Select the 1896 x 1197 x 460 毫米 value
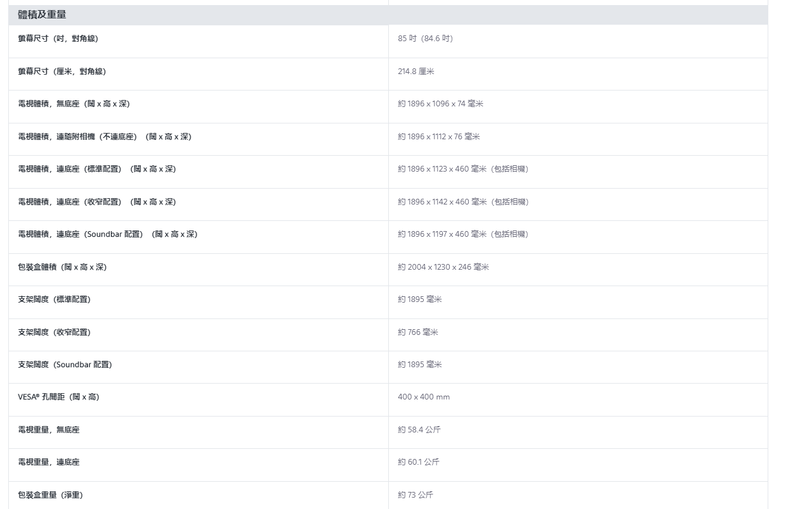 click(x=462, y=234)
